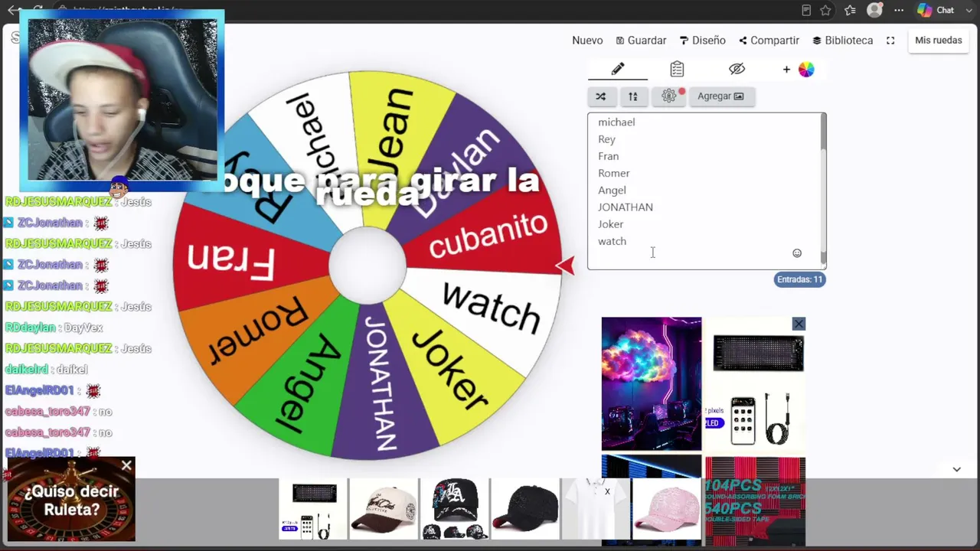Open browser Settings and more menu
Image resolution: width=980 pixels, height=551 pixels.
point(899,10)
